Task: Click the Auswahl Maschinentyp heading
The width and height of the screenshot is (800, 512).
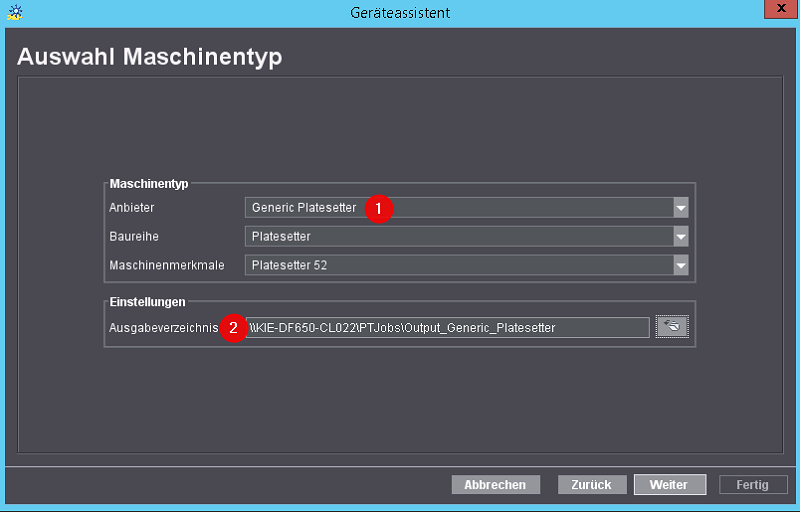Action: click(150, 57)
